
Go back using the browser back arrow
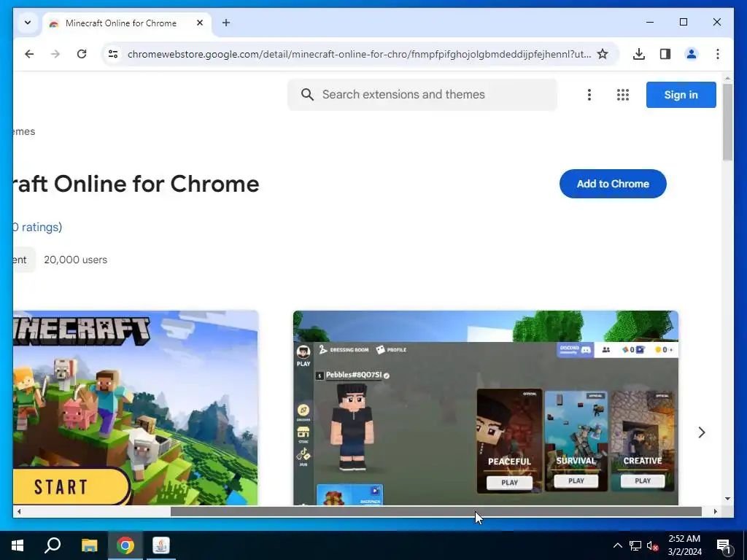[29, 54]
